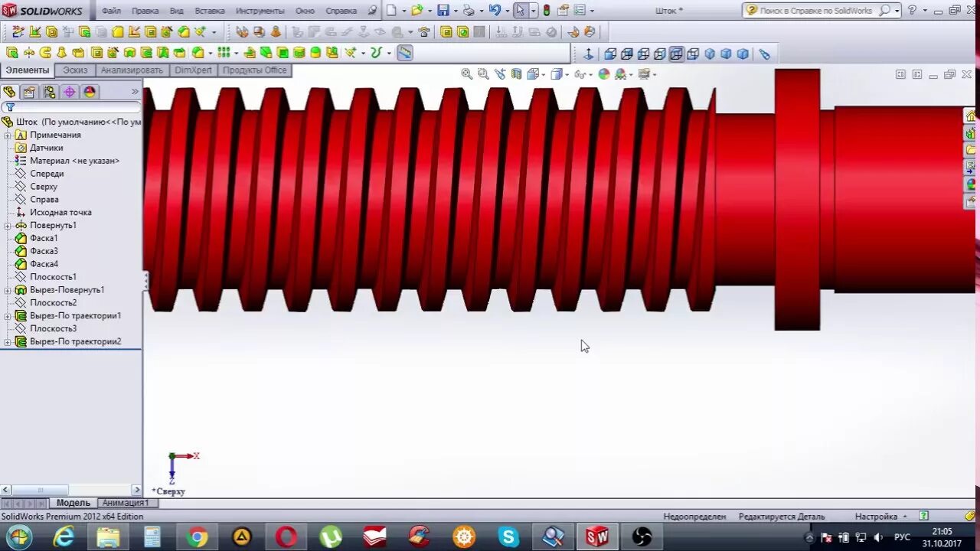Click the Open file folder icon
This screenshot has width=980, height=551.
tap(416, 11)
